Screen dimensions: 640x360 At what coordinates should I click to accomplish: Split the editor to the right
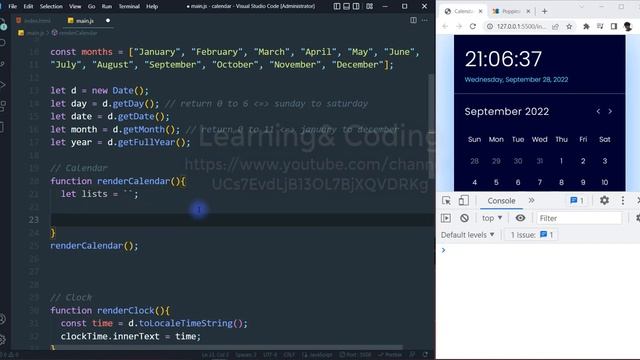[x=413, y=20]
